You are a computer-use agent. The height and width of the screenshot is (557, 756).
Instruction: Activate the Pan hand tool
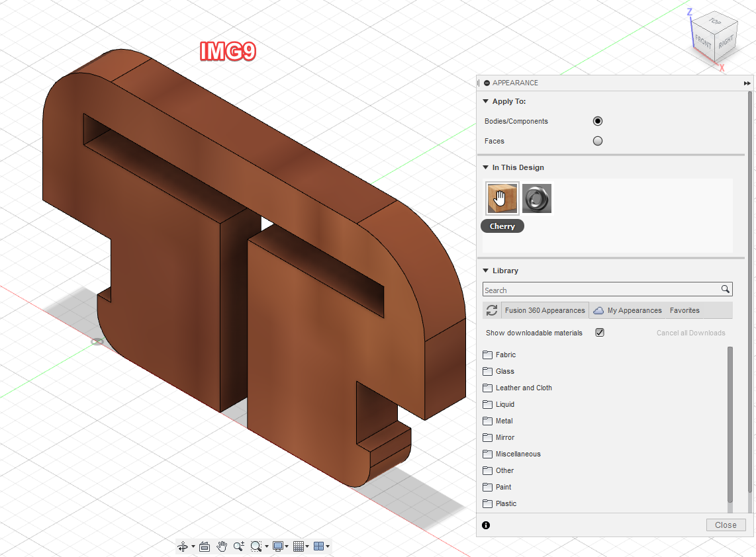[222, 546]
